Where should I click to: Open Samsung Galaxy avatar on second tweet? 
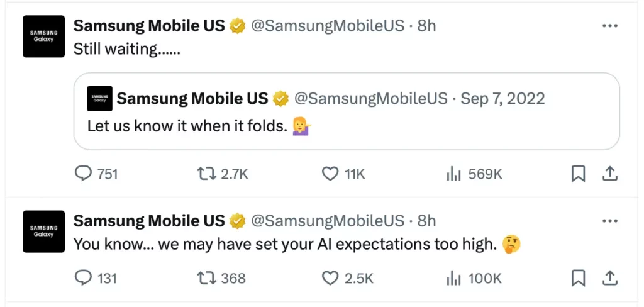[43, 232]
